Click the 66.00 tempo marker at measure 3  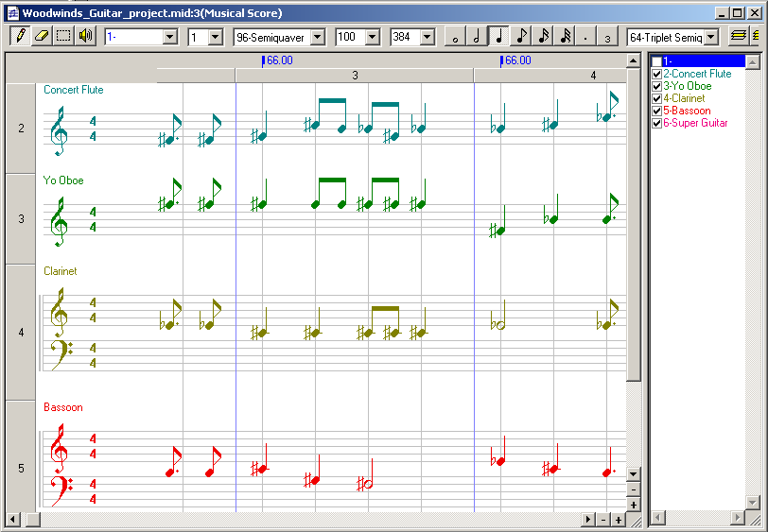[277, 60]
